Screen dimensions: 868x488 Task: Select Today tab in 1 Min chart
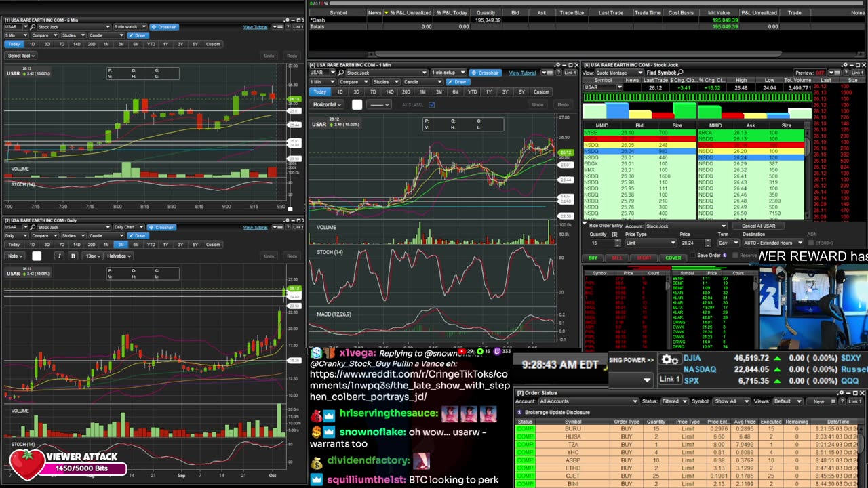[319, 91]
